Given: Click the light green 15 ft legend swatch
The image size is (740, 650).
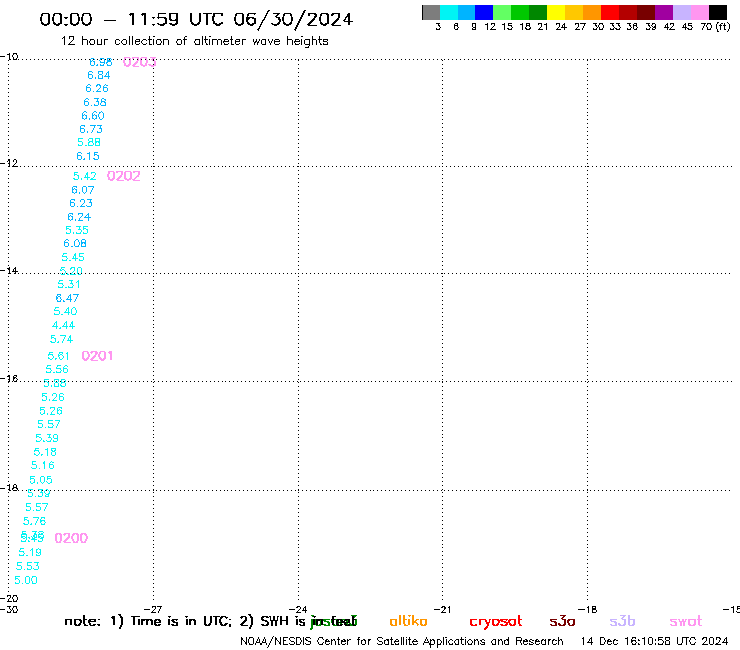Looking at the screenshot, I should tap(502, 12).
